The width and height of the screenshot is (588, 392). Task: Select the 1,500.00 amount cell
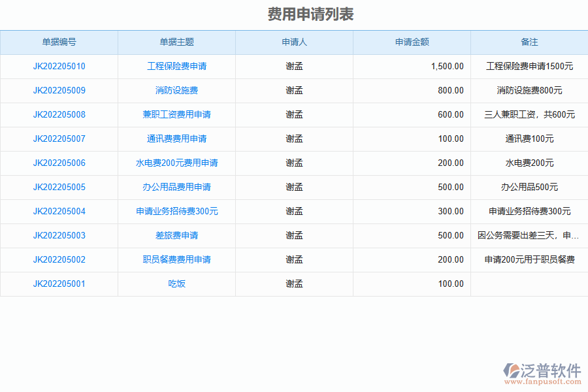coord(412,67)
